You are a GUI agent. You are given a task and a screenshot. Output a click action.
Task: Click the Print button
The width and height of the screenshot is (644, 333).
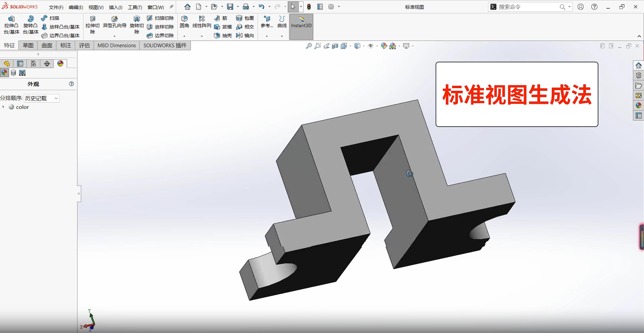coord(246,7)
